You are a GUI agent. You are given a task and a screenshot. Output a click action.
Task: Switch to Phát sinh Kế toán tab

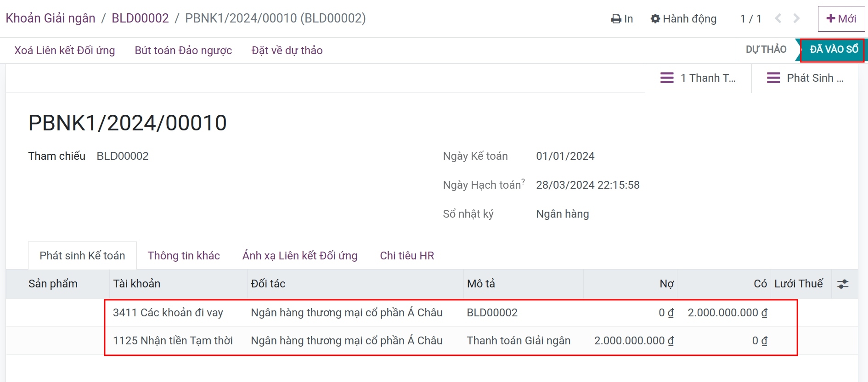[x=82, y=256]
